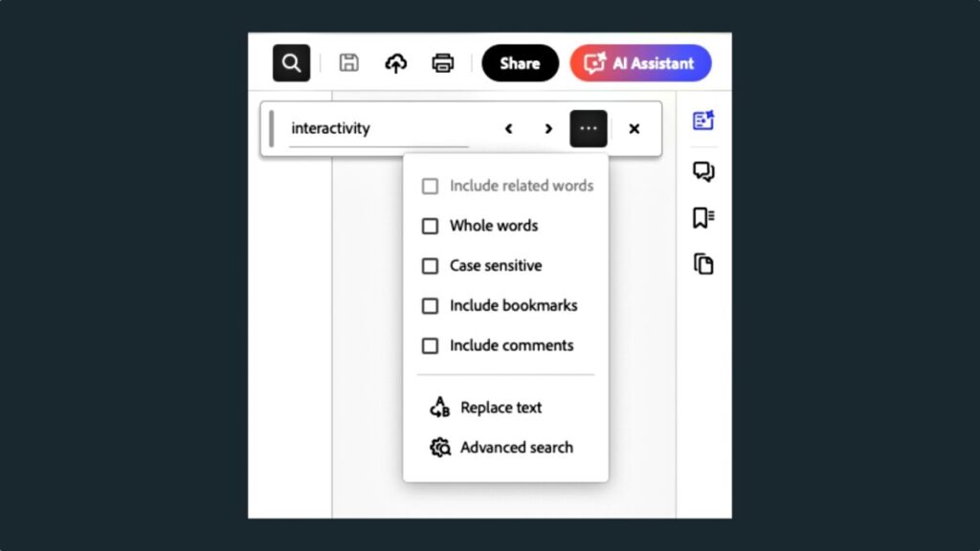
Task: Open the generative summary panel icon
Action: tap(703, 120)
